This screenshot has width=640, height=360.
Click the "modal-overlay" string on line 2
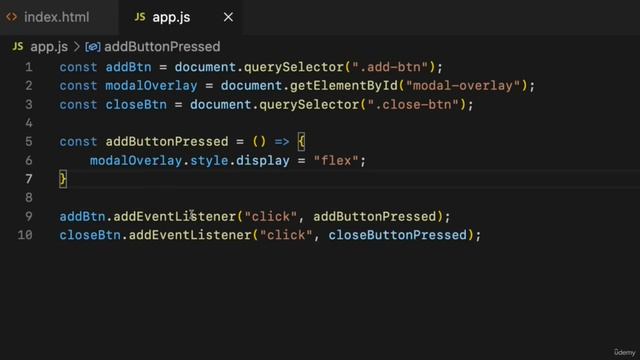pyautogui.click(x=463, y=86)
